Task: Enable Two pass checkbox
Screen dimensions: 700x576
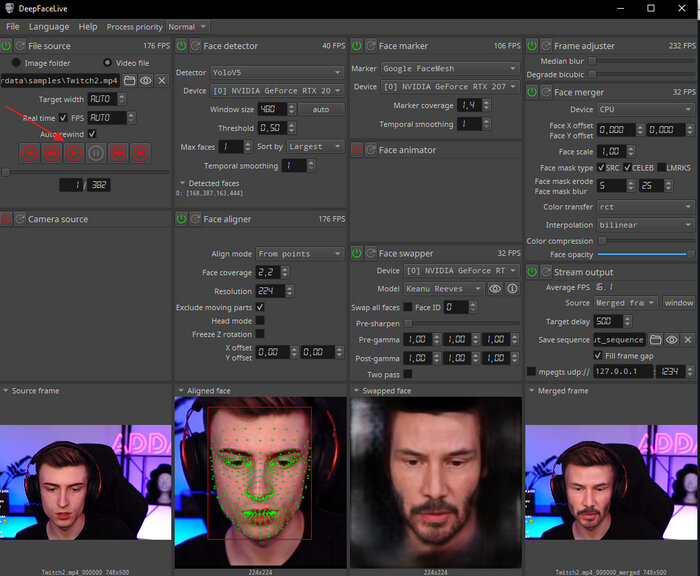Action: 408,374
